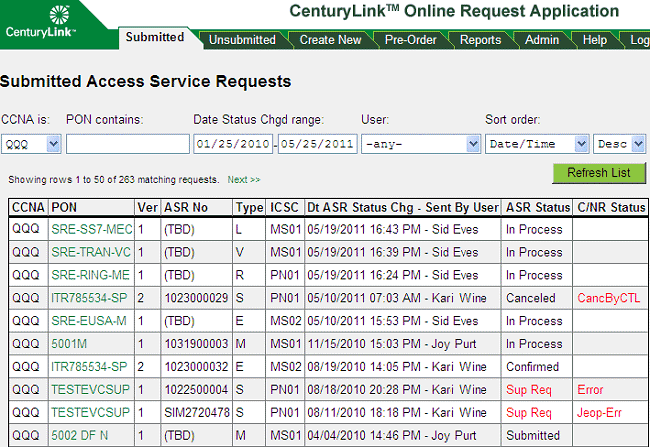Image resolution: width=650 pixels, height=447 pixels.
Task: Click the C/NR Status column header
Action: (x=611, y=207)
